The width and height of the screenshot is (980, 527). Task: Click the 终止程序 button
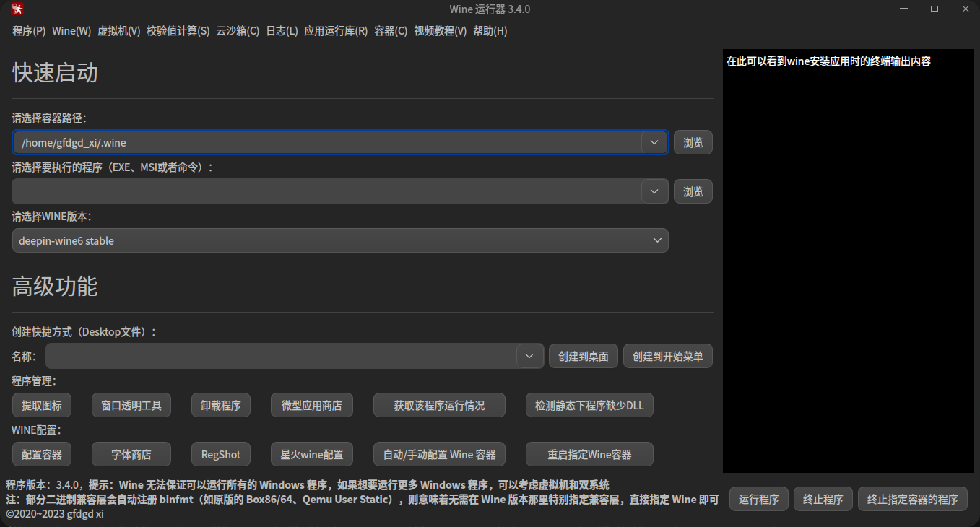click(823, 499)
